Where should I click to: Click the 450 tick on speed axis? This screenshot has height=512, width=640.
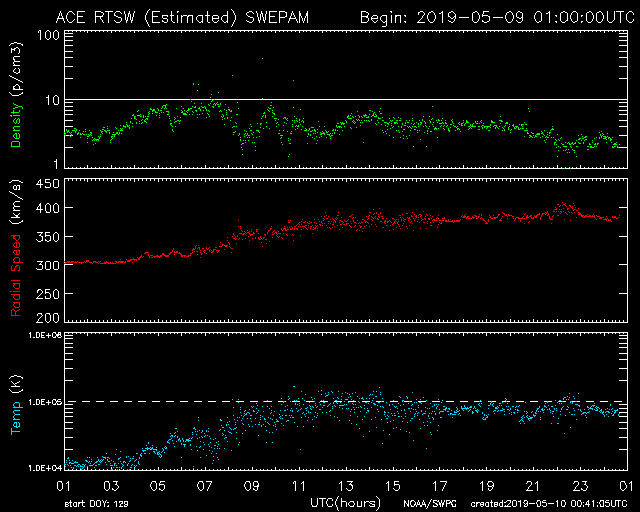[45, 184]
